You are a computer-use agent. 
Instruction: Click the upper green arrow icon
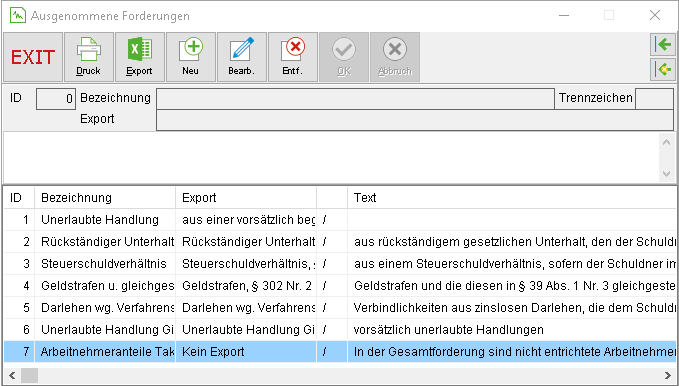pyautogui.click(x=663, y=44)
